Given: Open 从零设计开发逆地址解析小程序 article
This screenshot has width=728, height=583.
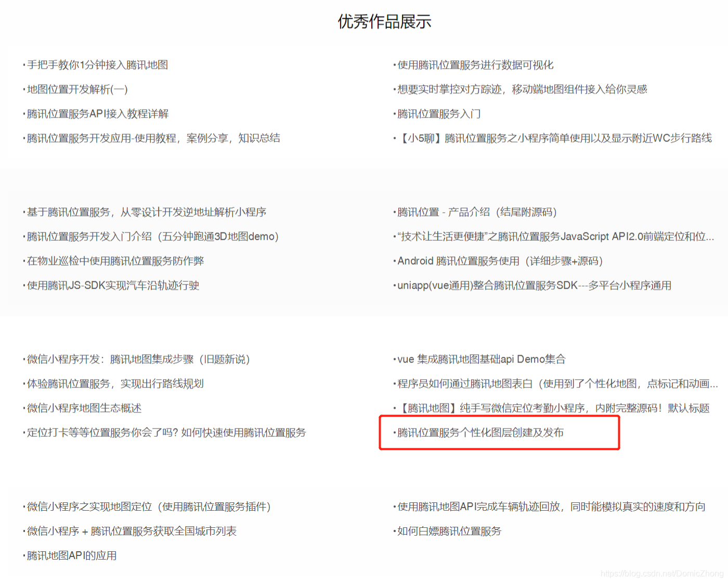Looking at the screenshot, I should tap(147, 212).
